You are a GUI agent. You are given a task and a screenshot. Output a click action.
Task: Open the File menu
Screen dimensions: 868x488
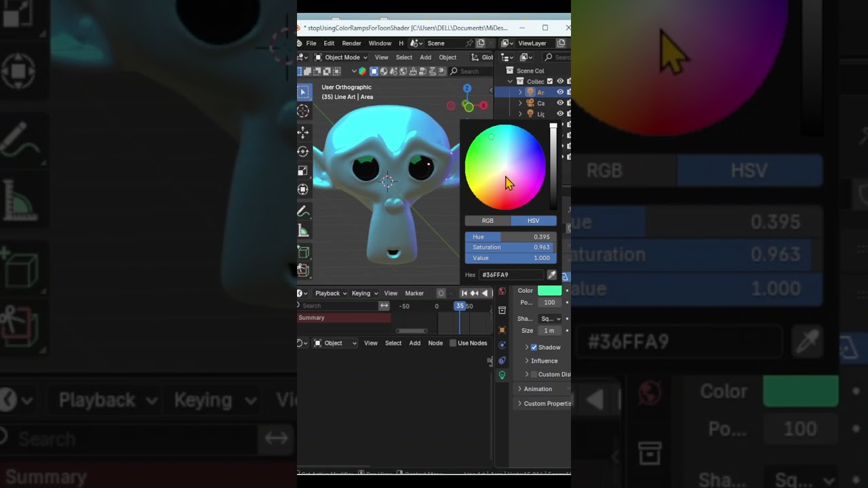click(x=311, y=43)
